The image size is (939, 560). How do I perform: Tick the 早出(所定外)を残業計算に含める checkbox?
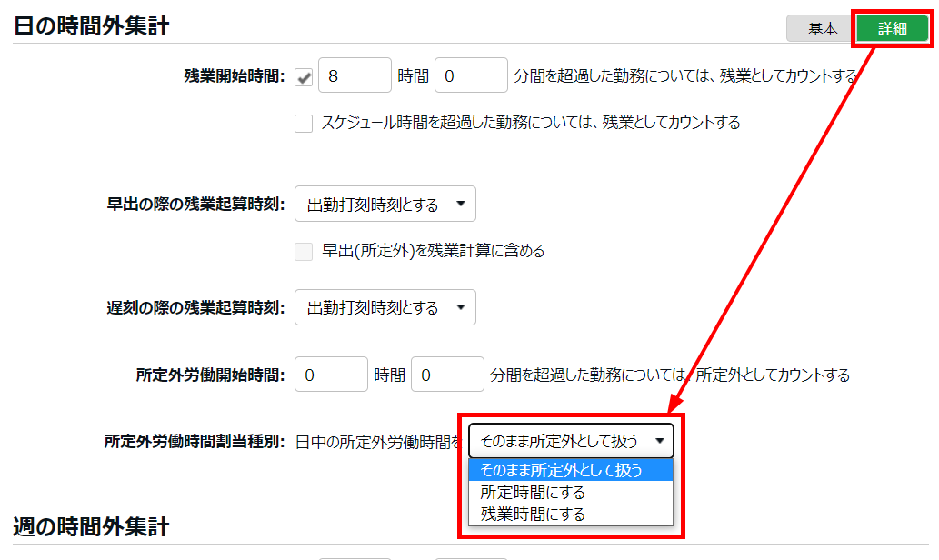click(x=304, y=252)
